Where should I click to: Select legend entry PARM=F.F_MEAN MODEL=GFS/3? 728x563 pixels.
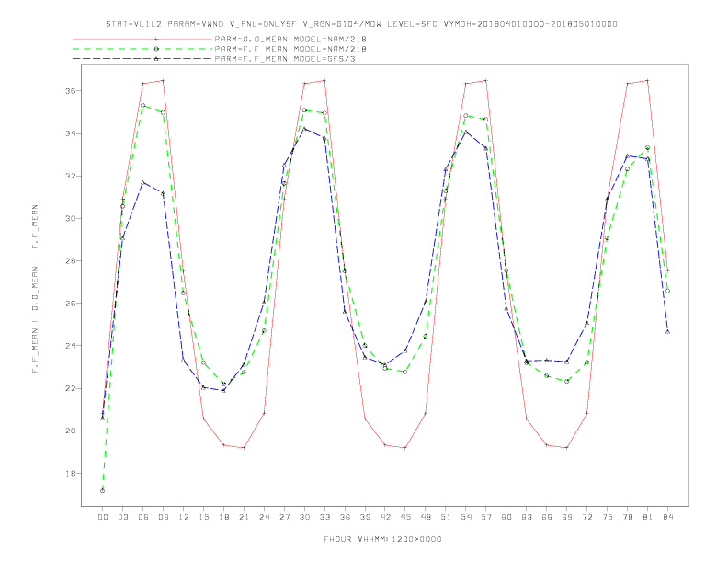click(x=285, y=59)
